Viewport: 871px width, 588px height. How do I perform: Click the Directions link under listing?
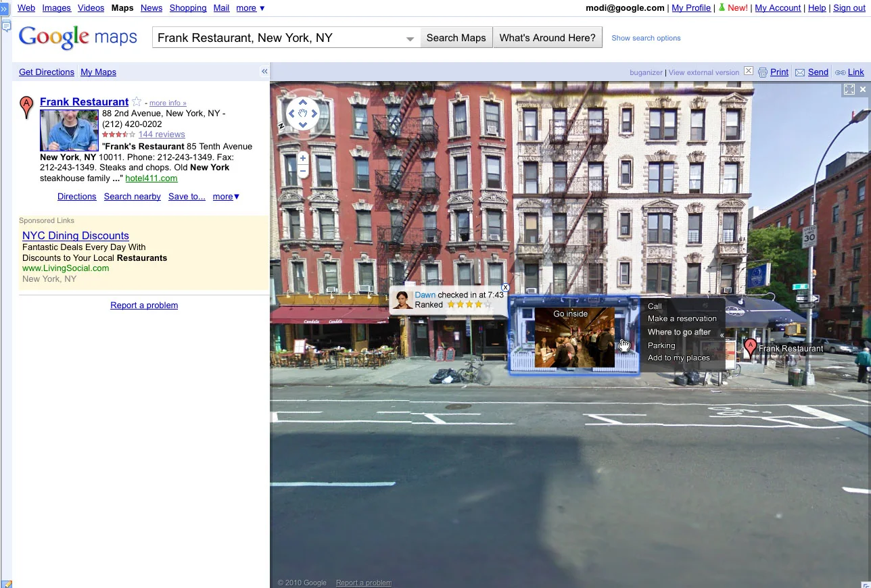pyautogui.click(x=77, y=197)
